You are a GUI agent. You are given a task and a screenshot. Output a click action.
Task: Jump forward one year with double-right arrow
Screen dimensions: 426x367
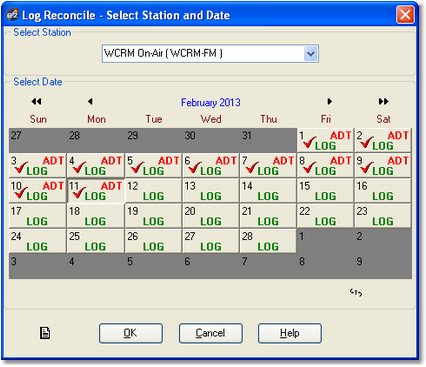[383, 101]
